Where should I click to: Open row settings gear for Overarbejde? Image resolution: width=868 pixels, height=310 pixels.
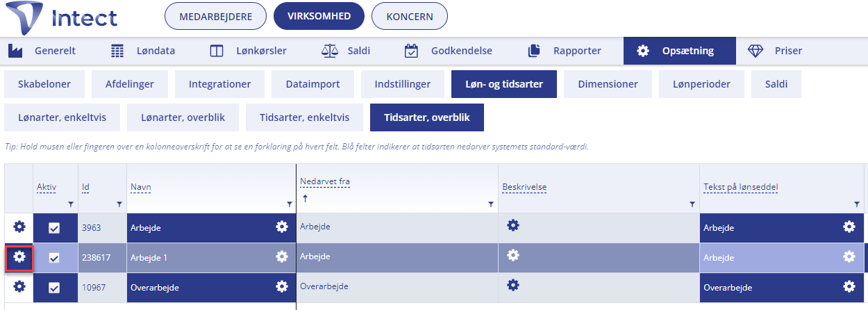(19, 286)
